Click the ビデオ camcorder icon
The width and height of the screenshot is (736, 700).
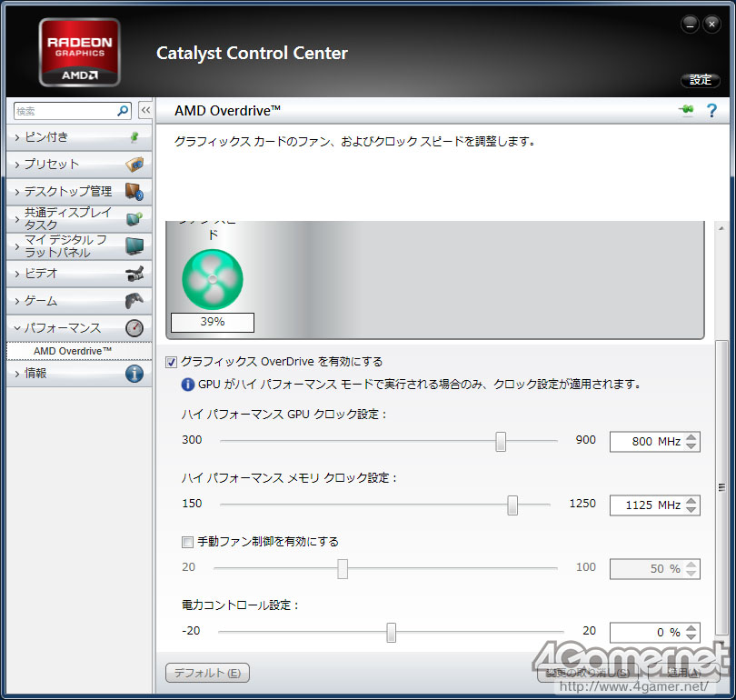pyautogui.click(x=134, y=274)
